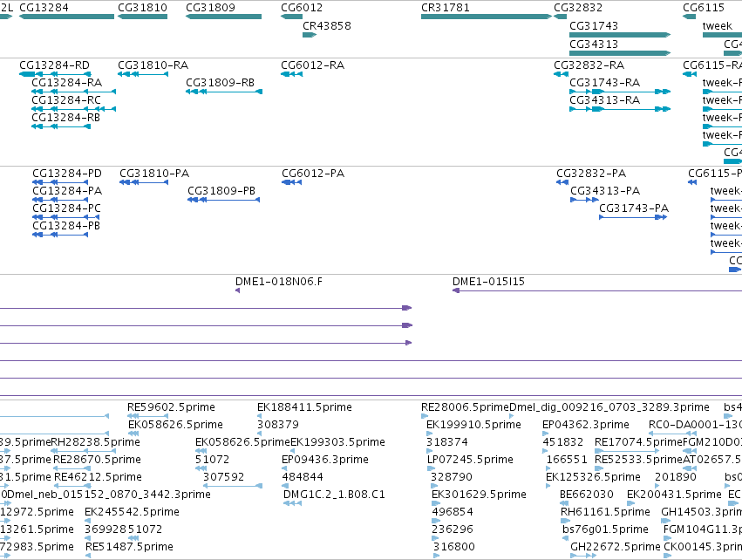Click EST label RE17074.5prime
742x560 pixels.
pyautogui.click(x=638, y=442)
